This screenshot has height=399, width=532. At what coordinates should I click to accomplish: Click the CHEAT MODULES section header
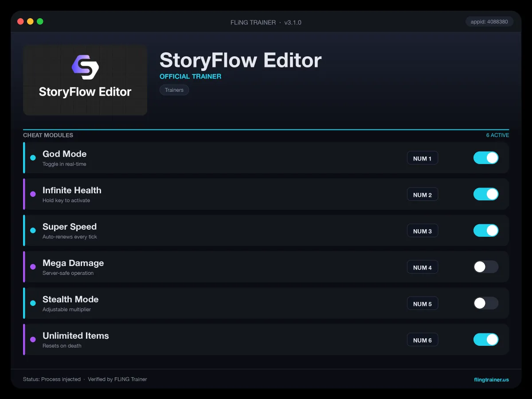point(48,135)
